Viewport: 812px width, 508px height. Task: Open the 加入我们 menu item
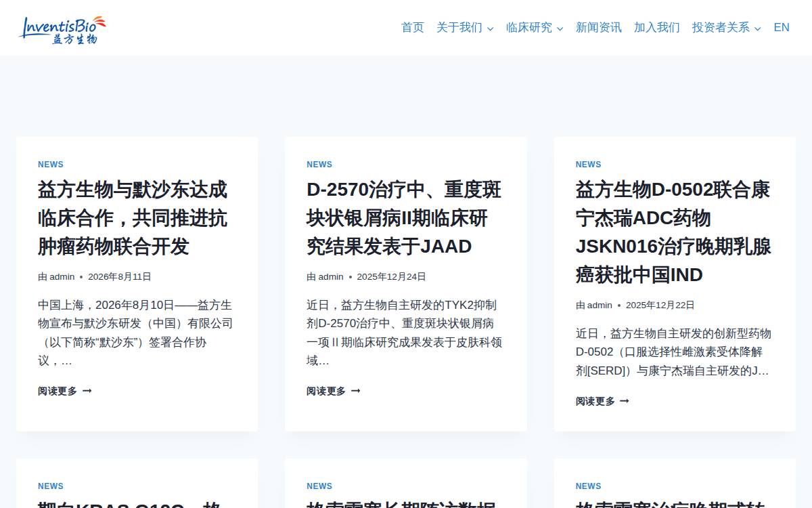(657, 28)
